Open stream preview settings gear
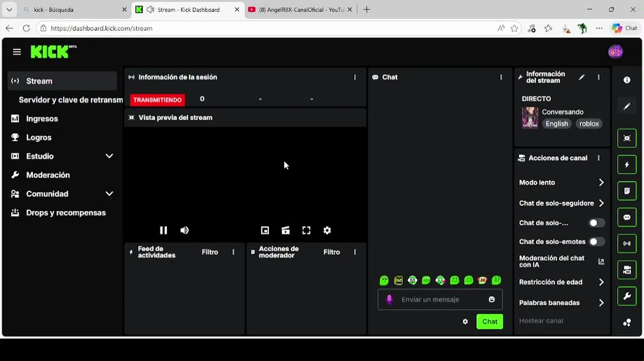Image resolution: width=644 pixels, height=361 pixels. tap(327, 230)
